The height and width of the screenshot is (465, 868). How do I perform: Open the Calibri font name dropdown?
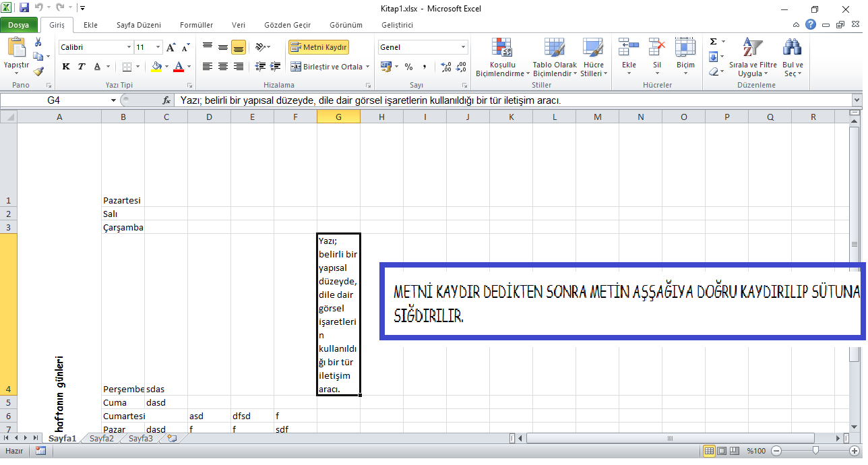(129, 47)
